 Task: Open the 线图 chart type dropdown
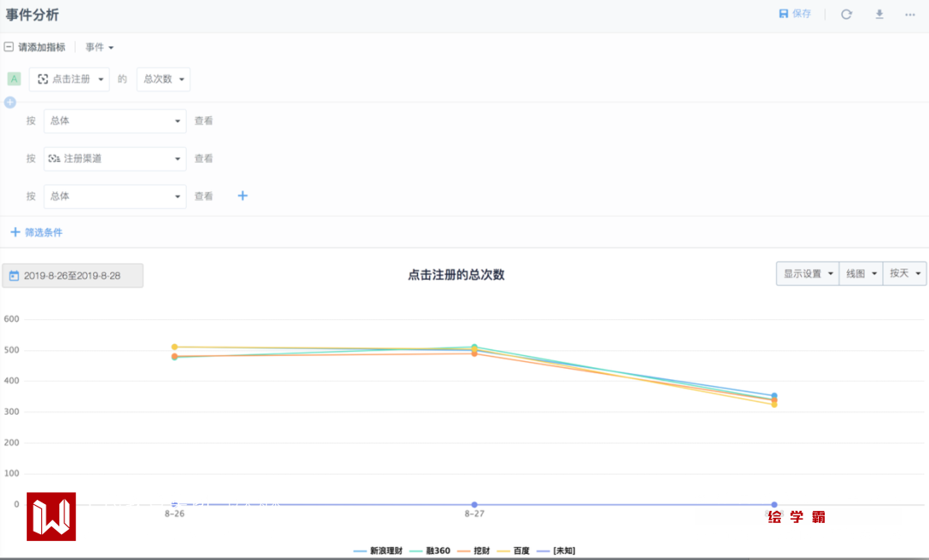pos(861,274)
